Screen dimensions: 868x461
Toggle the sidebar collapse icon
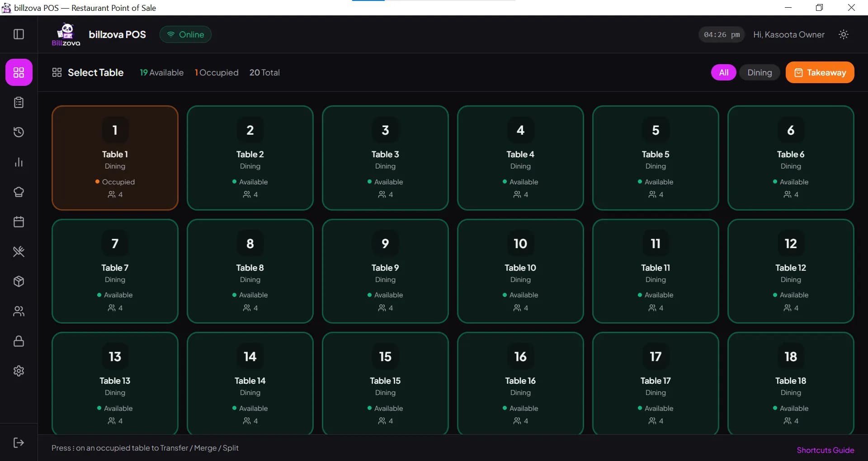[19, 34]
